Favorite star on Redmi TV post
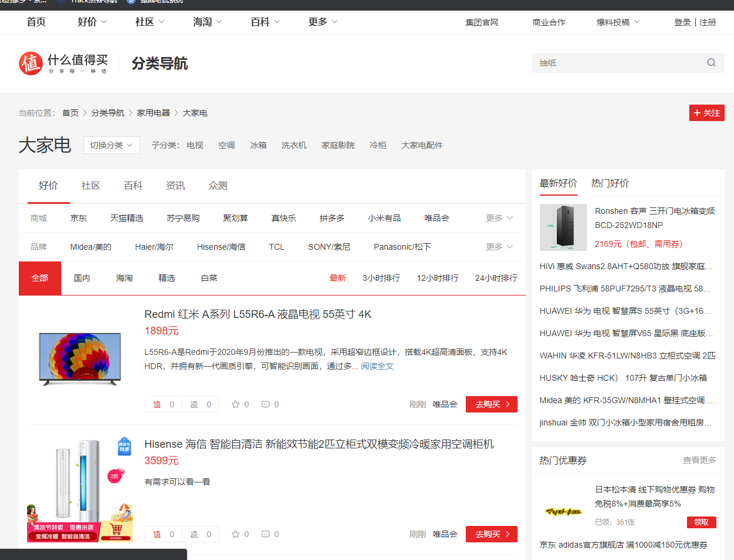 click(236, 404)
